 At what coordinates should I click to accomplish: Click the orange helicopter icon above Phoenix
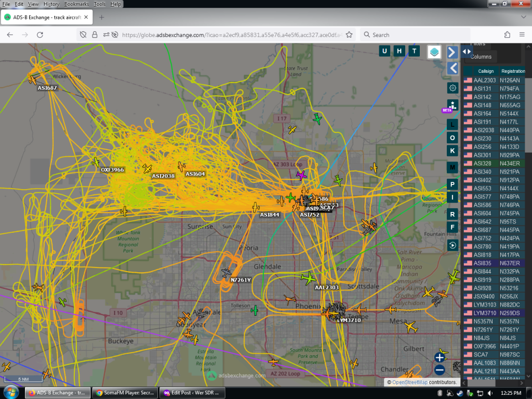tap(290, 300)
